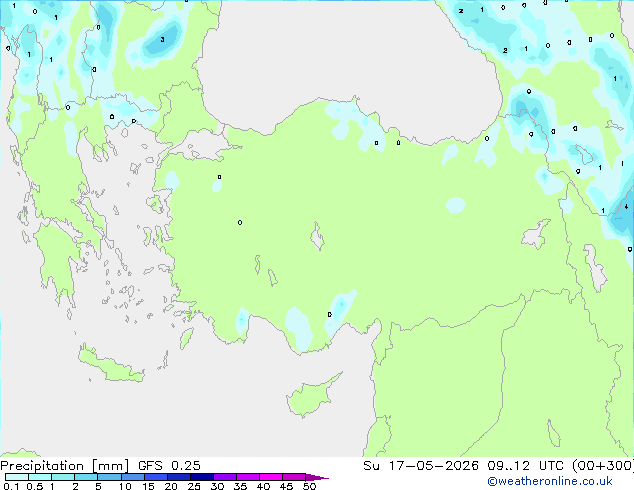Click the Precipitation [mm] title label
Screen dimensions: 634x490
[65, 466]
